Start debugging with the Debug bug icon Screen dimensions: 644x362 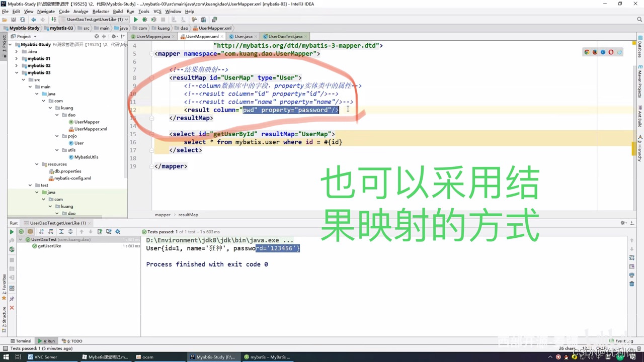click(145, 20)
